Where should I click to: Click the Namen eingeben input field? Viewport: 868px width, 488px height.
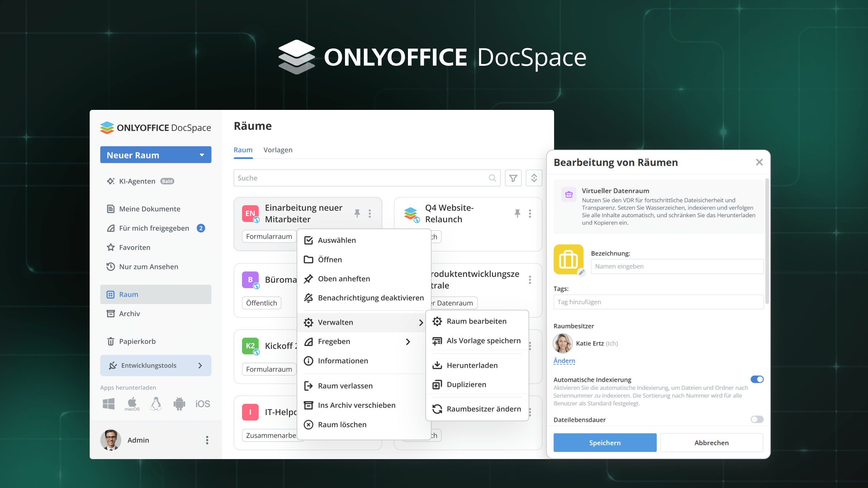tap(677, 266)
